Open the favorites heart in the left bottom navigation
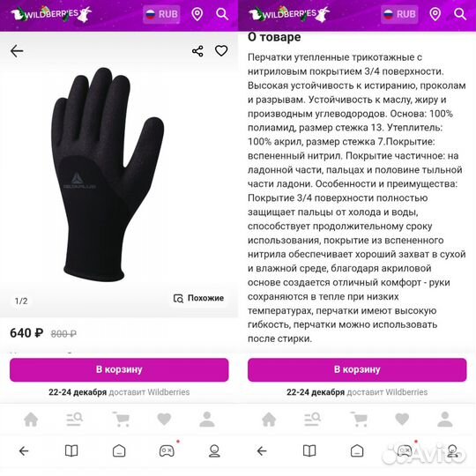The height and width of the screenshot is (476, 476). click(164, 420)
